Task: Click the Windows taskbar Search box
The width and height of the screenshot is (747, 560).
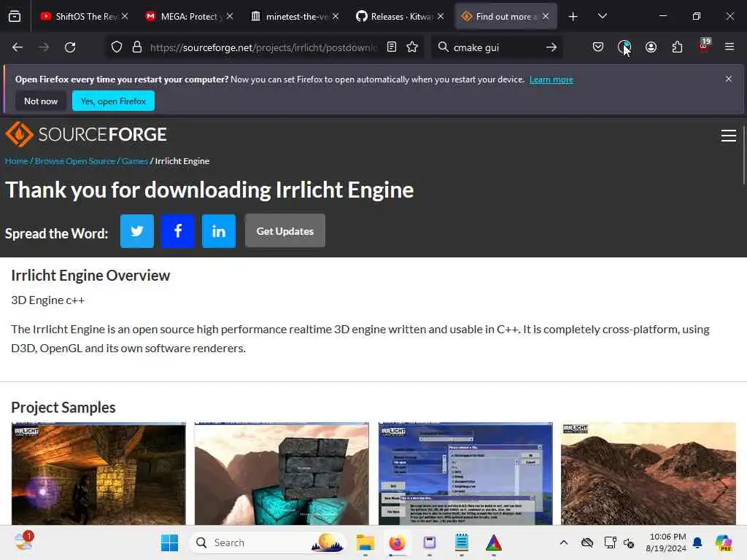Action: pyautogui.click(x=267, y=542)
